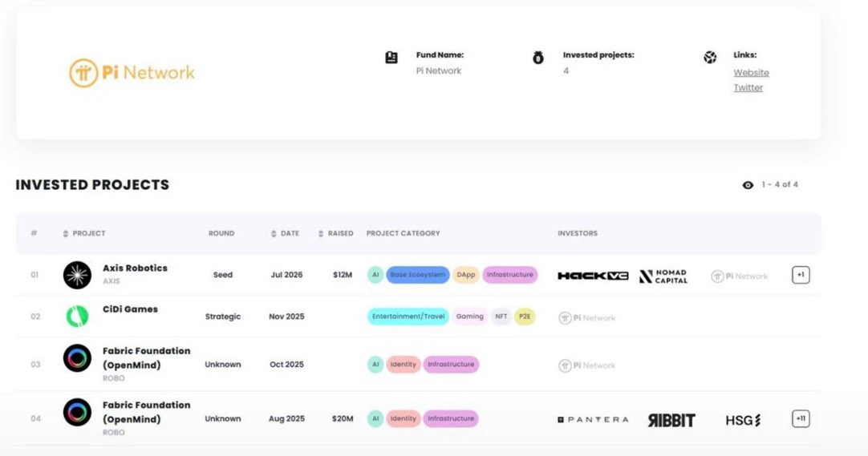Image resolution: width=868 pixels, height=456 pixels.
Task: Click the Entertainment/Travel category tag
Action: (408, 317)
